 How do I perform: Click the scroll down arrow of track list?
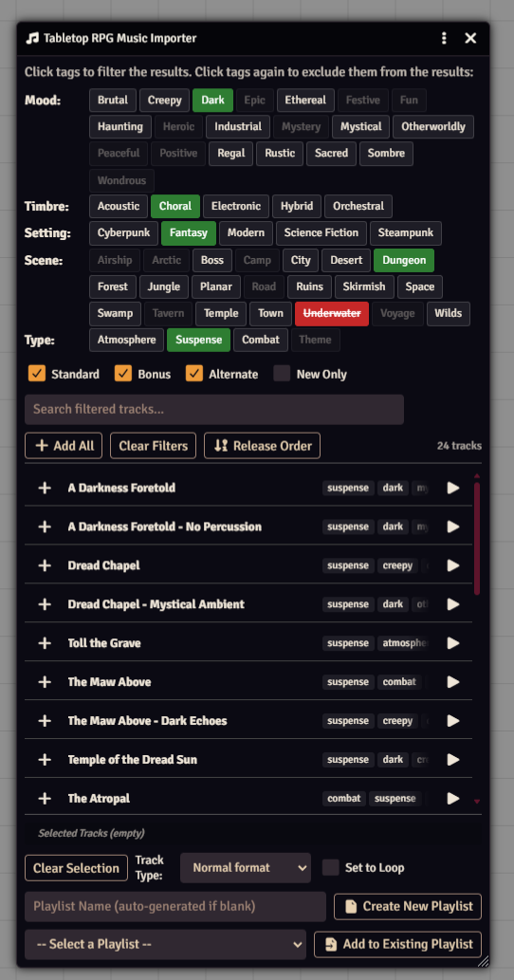point(477,802)
